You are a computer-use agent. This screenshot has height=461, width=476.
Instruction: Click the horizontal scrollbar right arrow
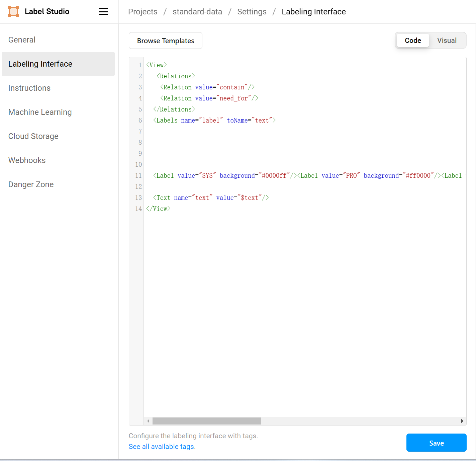click(462, 421)
